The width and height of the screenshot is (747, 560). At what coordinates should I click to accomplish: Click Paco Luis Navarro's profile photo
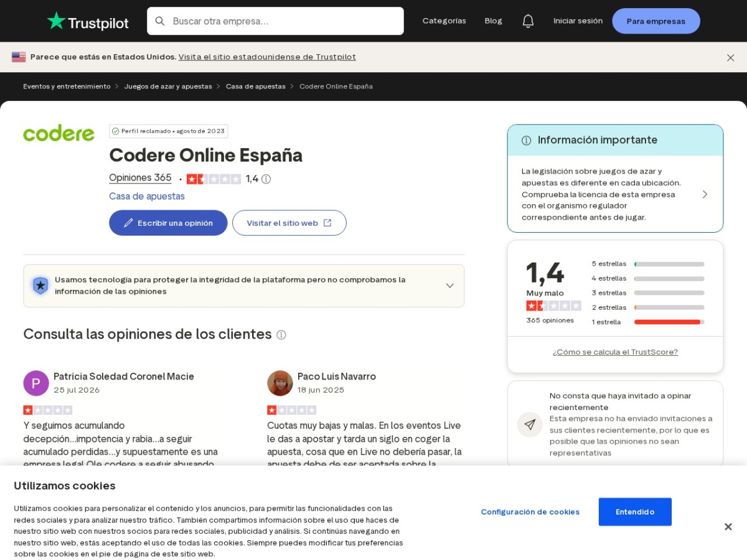pos(280,383)
